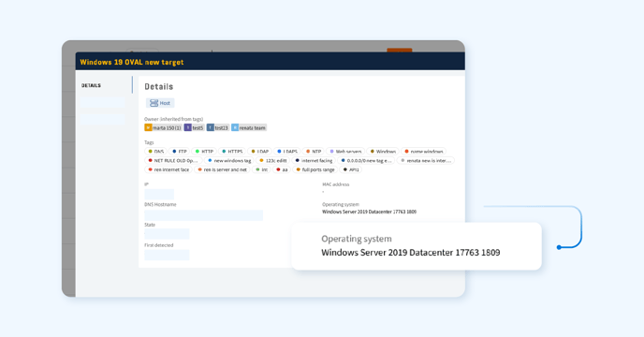Select the DETAILS sidebar tab
The width and height of the screenshot is (644, 337).
pos(91,85)
